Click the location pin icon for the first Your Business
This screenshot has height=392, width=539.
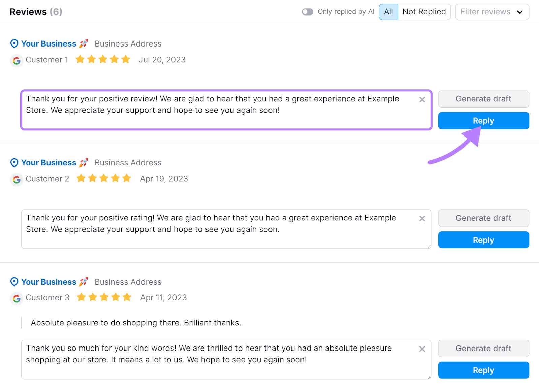pos(14,43)
